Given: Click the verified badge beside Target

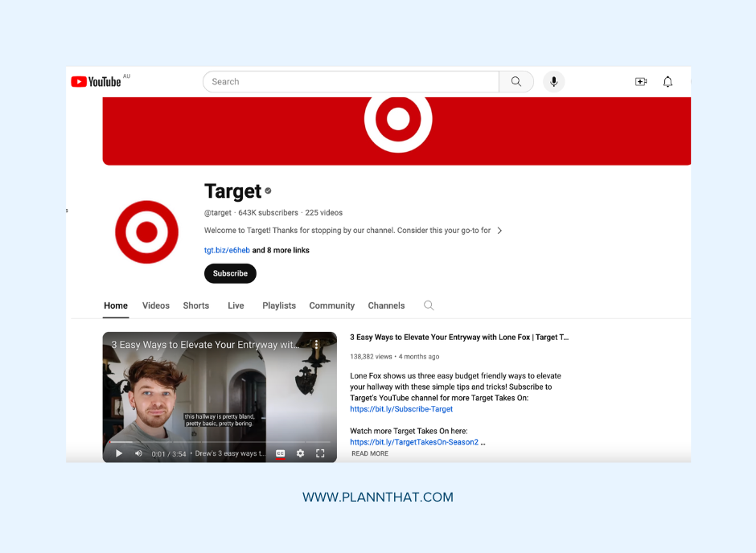Looking at the screenshot, I should tap(268, 190).
